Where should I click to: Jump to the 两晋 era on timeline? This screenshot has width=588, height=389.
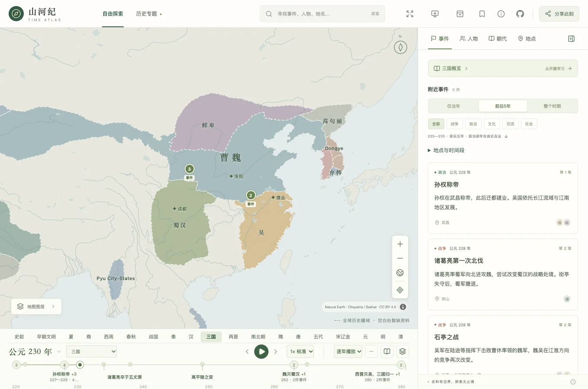(233, 337)
